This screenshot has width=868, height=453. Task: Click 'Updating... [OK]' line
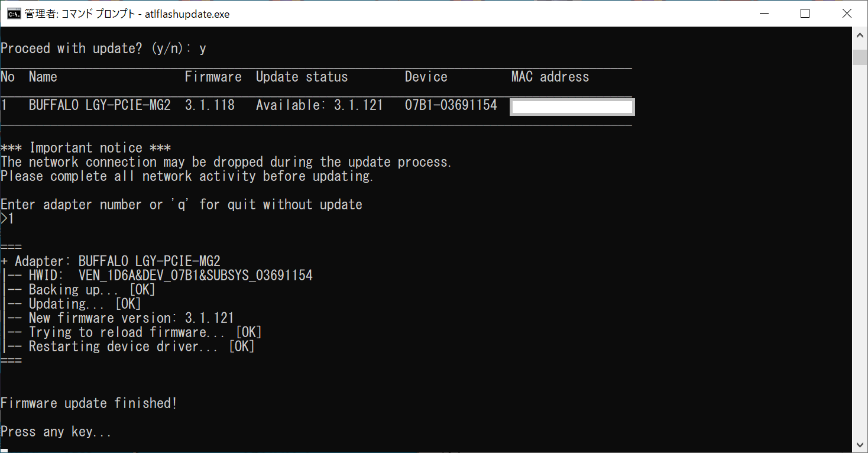tap(71, 304)
